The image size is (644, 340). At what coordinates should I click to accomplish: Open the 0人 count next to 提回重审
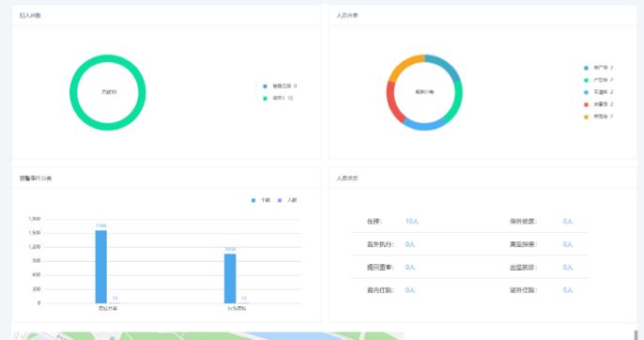click(x=410, y=268)
